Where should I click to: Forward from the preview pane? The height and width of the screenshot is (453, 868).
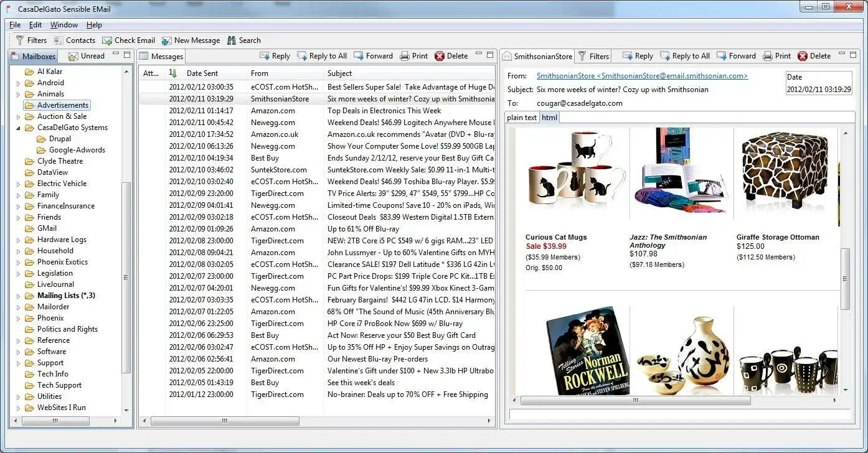click(736, 56)
